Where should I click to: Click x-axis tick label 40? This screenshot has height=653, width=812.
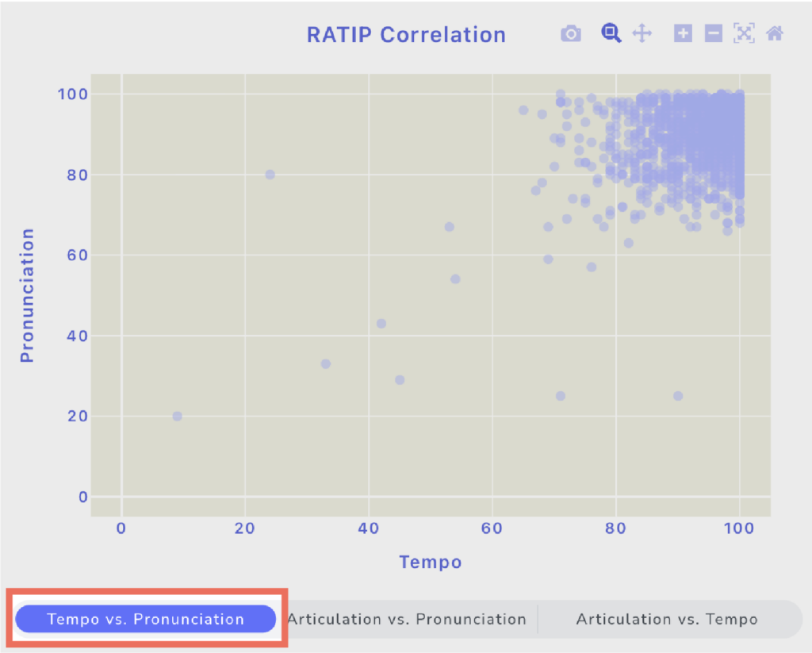tap(368, 528)
